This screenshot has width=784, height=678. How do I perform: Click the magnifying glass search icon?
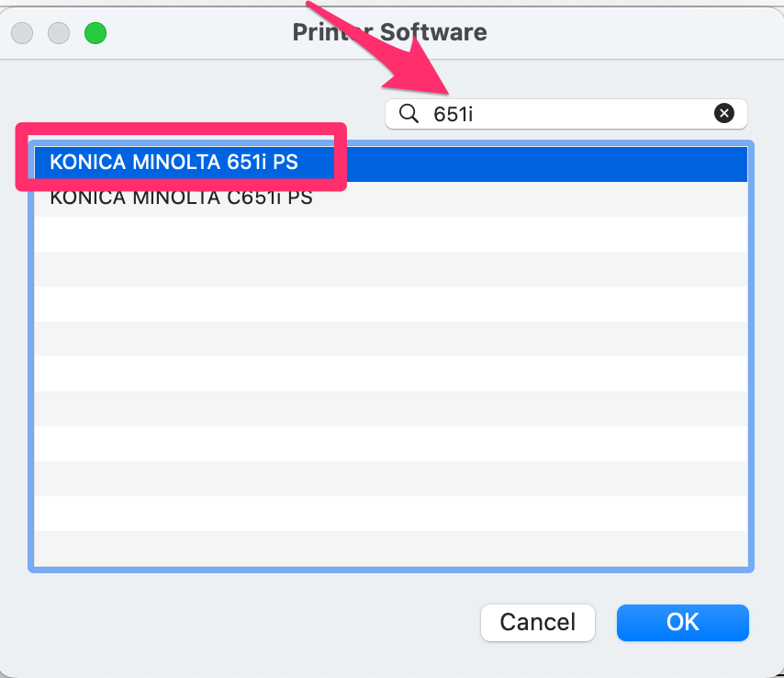point(409,114)
